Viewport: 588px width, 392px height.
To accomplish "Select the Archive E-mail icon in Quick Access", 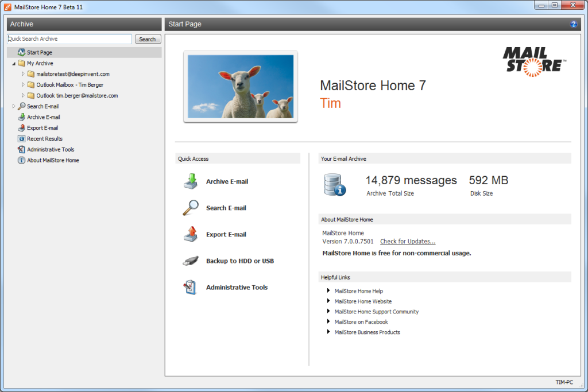I will pyautogui.click(x=192, y=181).
